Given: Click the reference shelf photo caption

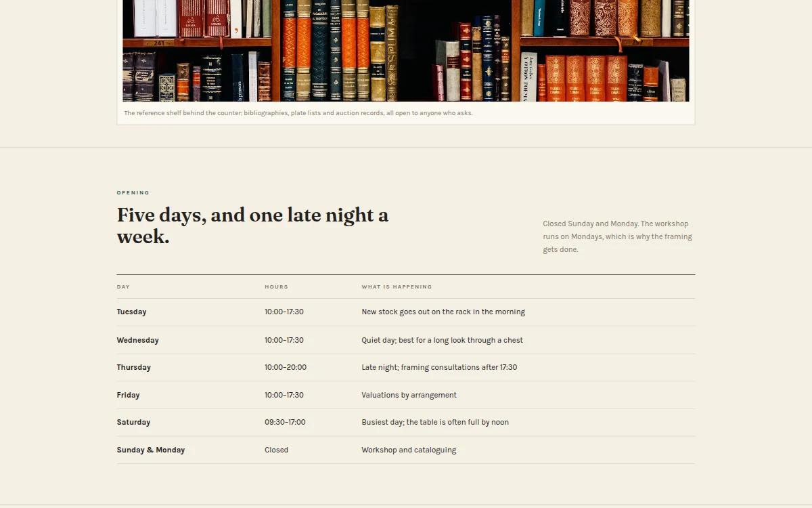Looking at the screenshot, I should click(x=298, y=113).
